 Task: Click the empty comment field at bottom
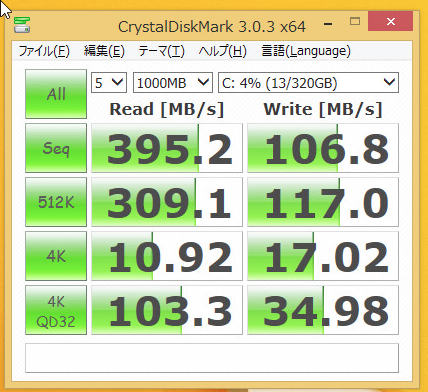[212, 358]
